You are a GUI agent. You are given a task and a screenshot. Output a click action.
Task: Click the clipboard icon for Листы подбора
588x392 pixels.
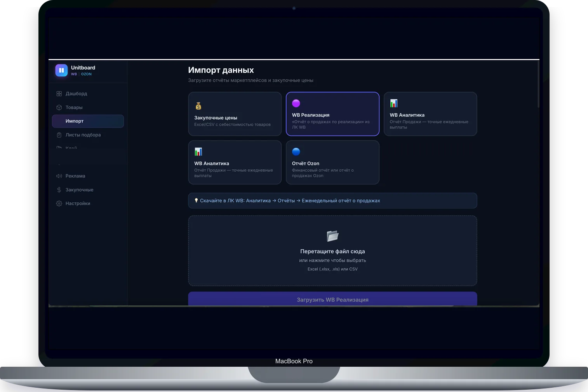coord(59,135)
